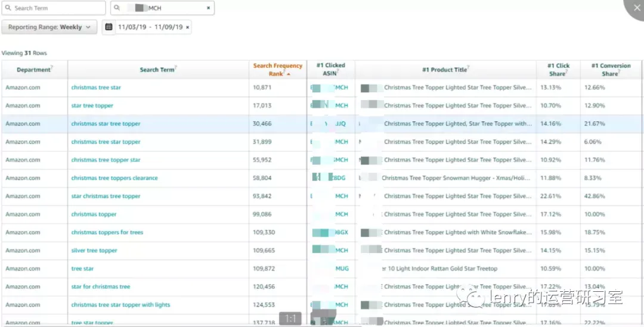Click the magnifier icon in Search Term box
This screenshot has width=644, height=327.
pos(8,8)
